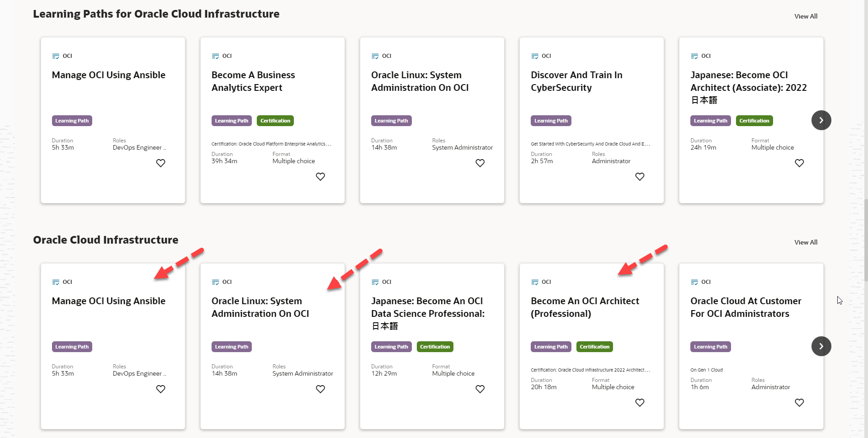Click Certification badge on Japanese OCI Architect Associate card
Screen dimensions: 868x438
[754, 121]
